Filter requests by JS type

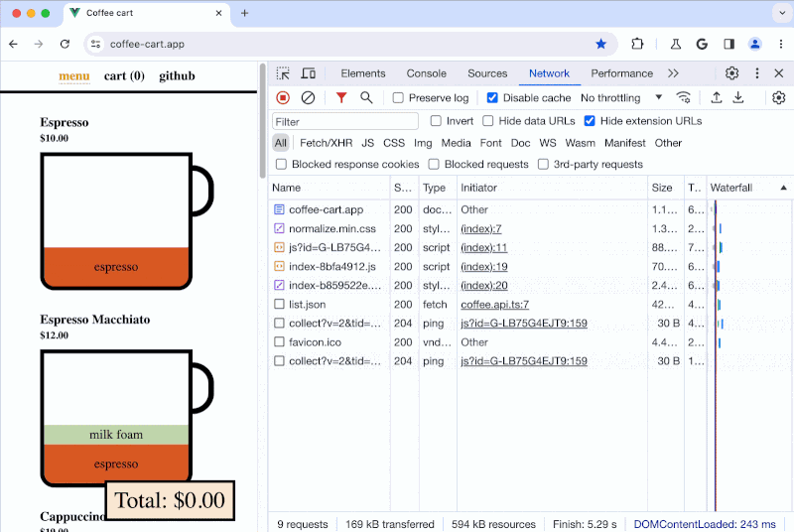point(367,143)
